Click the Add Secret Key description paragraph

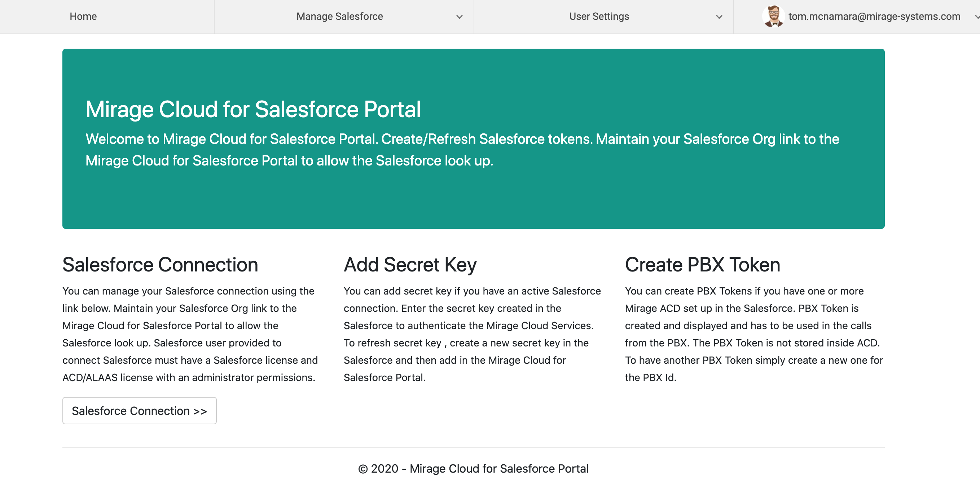coord(472,334)
